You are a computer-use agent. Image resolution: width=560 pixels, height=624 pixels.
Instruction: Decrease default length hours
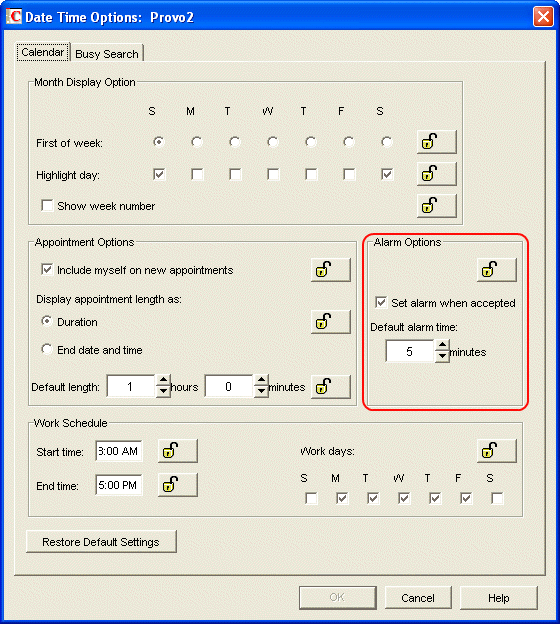point(163,392)
